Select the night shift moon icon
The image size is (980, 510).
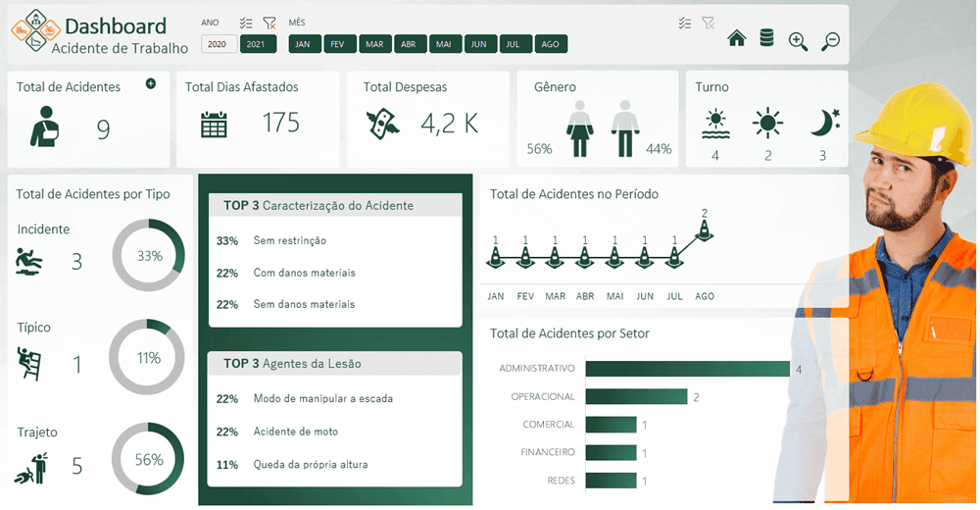pos(825,123)
